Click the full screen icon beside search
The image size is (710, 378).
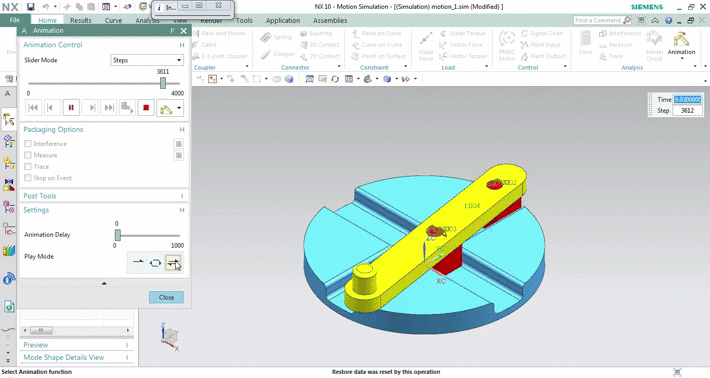tap(641, 20)
